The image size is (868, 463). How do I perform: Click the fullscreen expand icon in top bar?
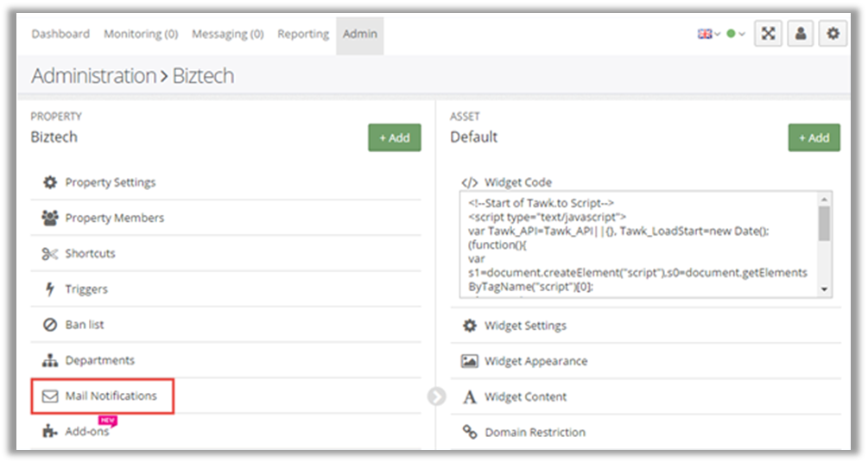click(768, 34)
